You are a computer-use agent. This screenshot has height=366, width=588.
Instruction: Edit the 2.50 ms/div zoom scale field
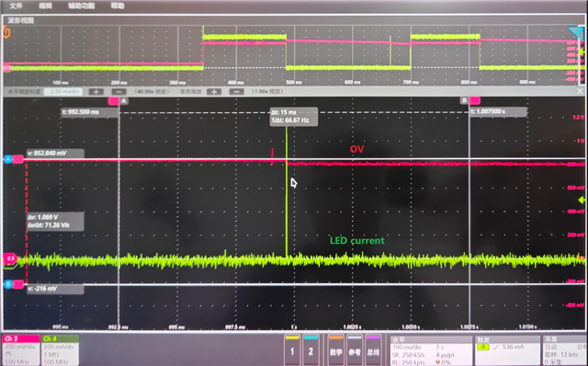(x=65, y=92)
